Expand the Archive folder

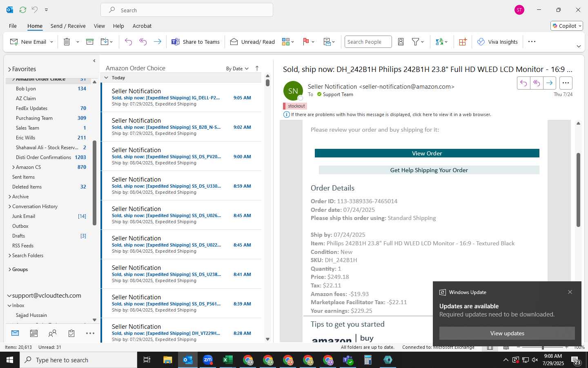[10, 197]
